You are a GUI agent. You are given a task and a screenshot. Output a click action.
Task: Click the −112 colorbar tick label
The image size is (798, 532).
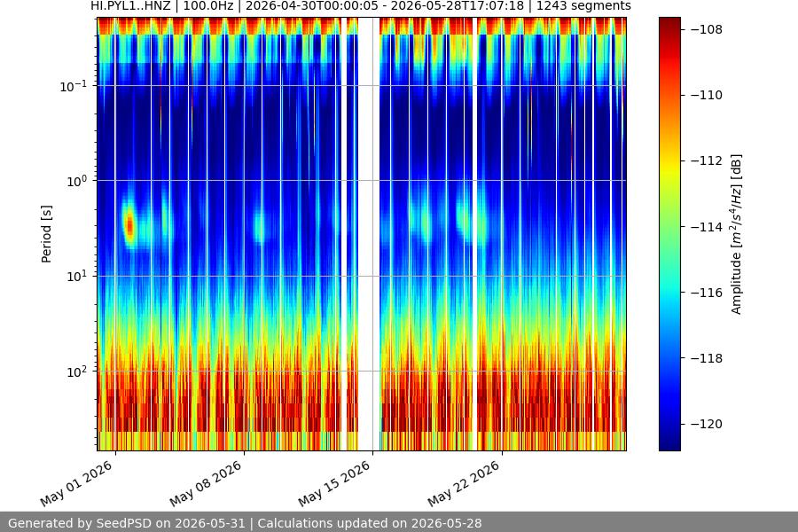tap(707, 160)
